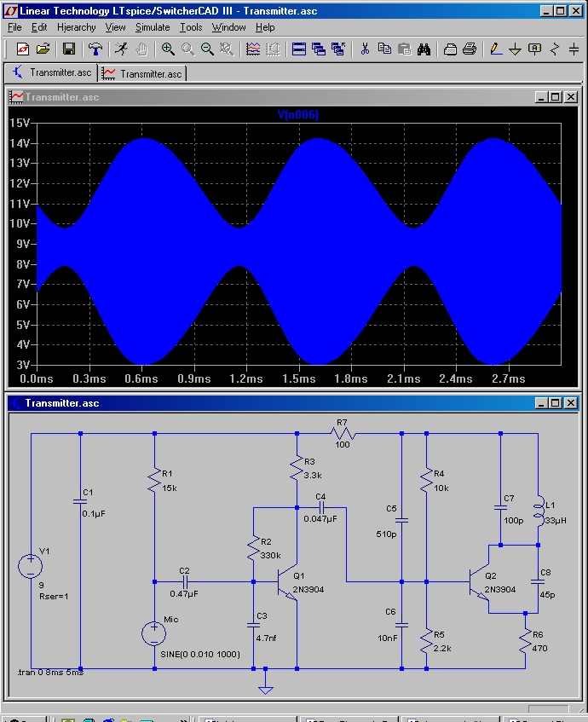
Task: Click the Autorange plot icon
Action: 253,49
